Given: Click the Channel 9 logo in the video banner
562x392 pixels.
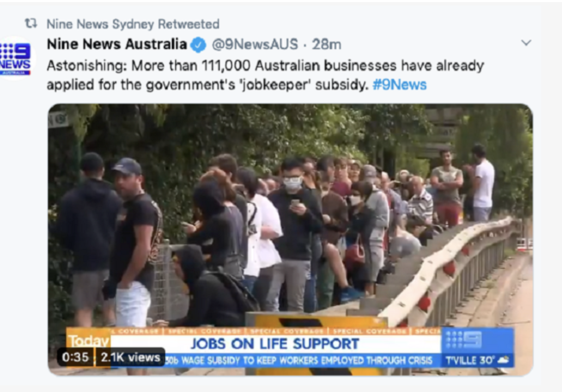Looking at the screenshot, I should pos(464,339).
